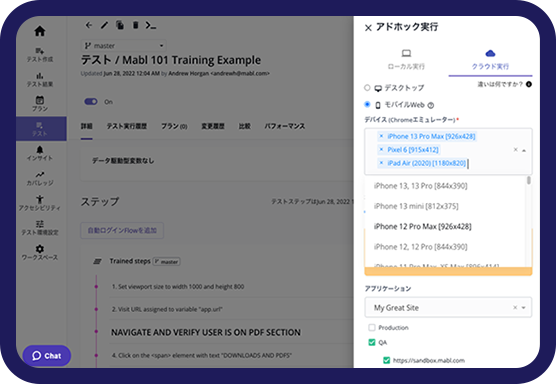Open the 変更履歴 tab

[213, 126]
